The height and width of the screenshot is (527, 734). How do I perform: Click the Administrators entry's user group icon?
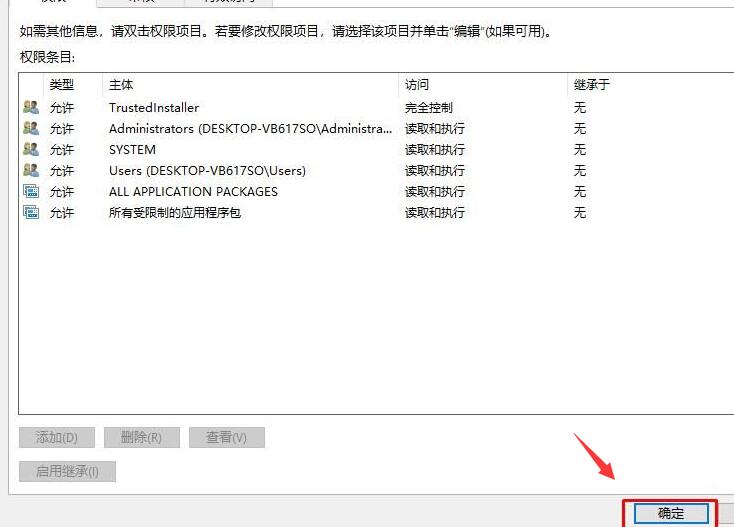tap(31, 128)
